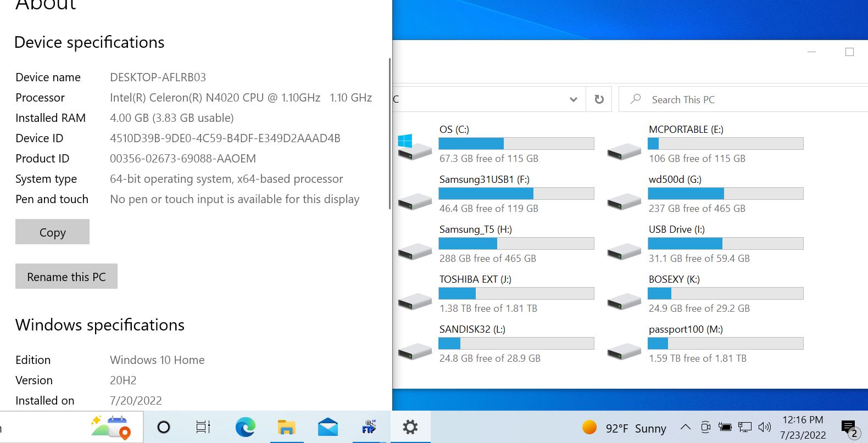Expand the address bar history dropdown
This screenshot has width=868, height=443.
pyautogui.click(x=573, y=99)
